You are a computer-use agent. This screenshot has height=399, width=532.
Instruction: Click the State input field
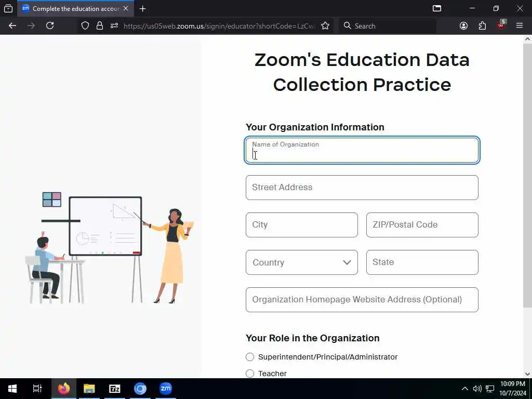(422, 262)
